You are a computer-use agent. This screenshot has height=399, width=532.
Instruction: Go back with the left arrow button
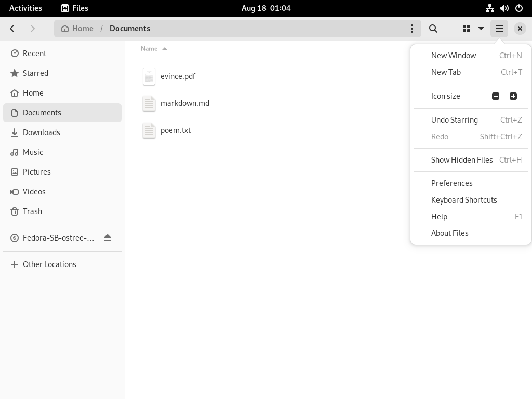tap(12, 29)
